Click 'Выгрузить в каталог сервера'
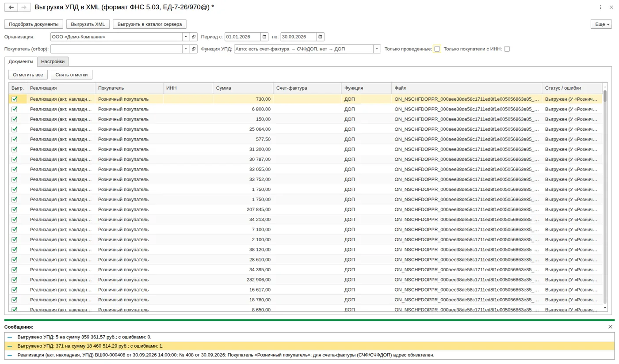 [x=149, y=24]
